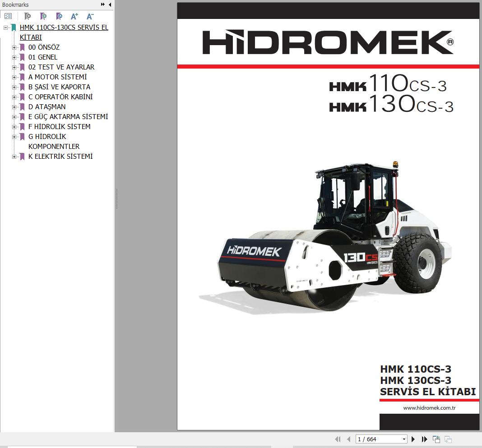Select the A MOTOR SİSTEMİ bookmark
Screen dimensions: 482x448
tap(57, 77)
